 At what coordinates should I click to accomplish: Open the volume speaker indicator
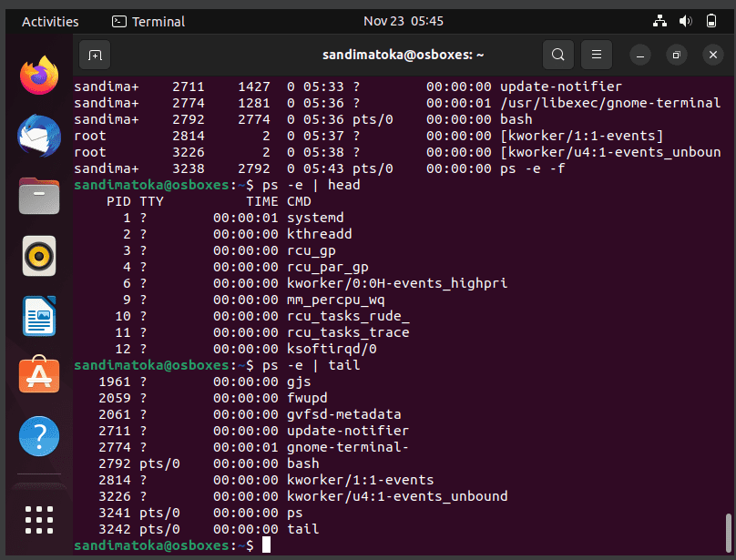[685, 21]
